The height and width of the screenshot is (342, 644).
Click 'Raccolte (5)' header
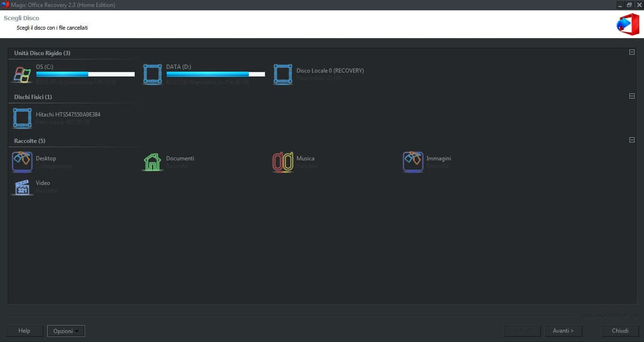click(x=30, y=141)
